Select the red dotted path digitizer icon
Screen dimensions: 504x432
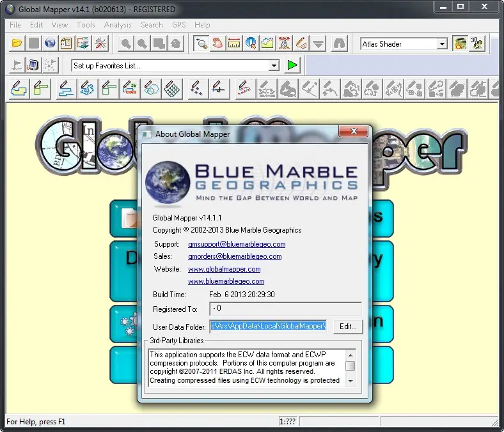(244, 88)
